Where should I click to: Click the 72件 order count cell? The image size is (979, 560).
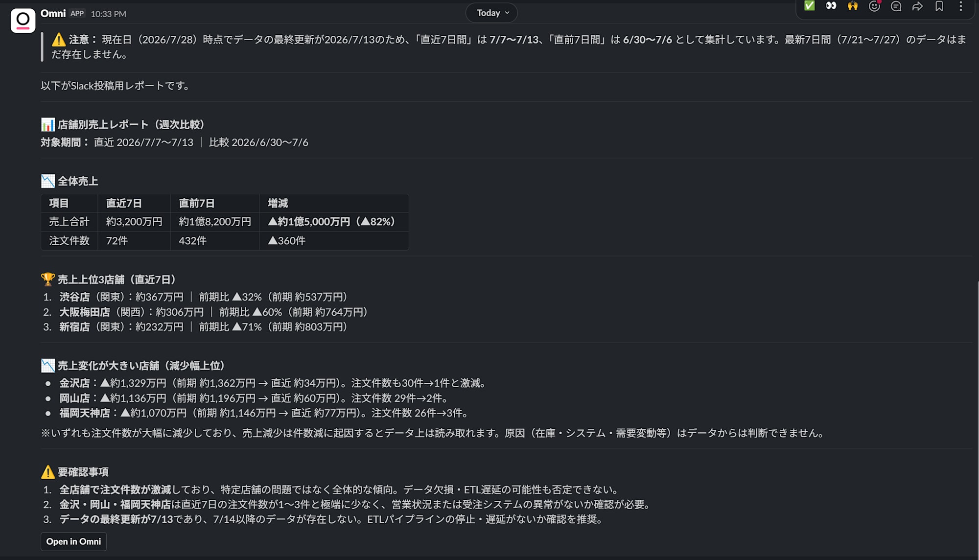[x=134, y=241]
